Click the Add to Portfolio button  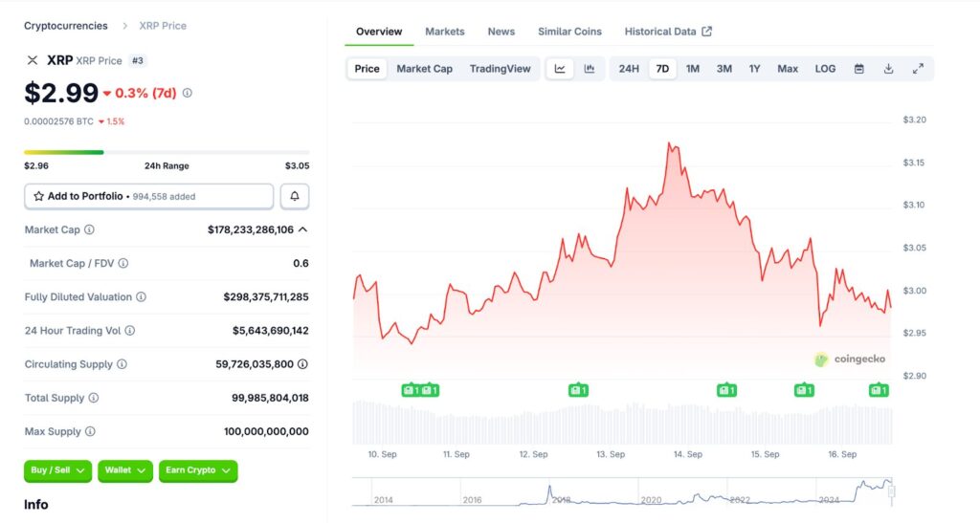tap(148, 196)
